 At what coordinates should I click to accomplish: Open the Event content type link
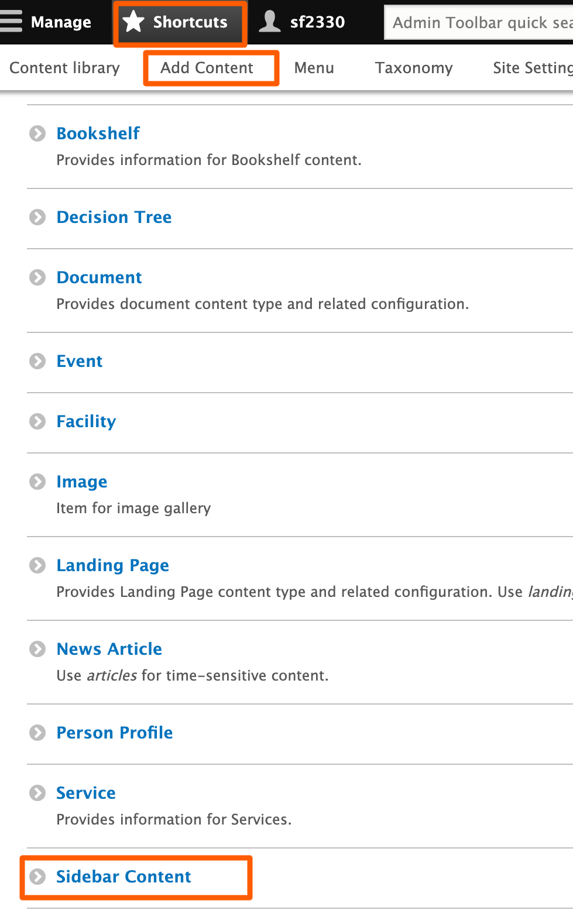80,361
